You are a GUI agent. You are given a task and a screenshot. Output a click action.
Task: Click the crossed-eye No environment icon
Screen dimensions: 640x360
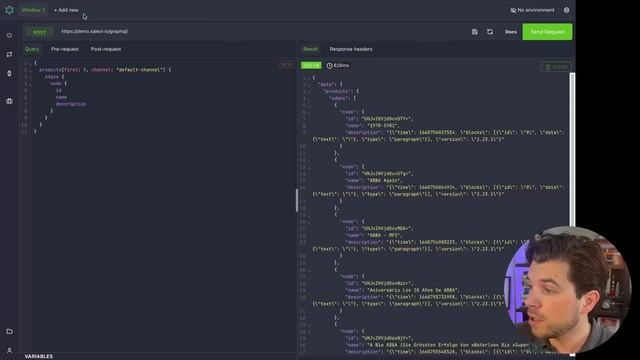coord(513,10)
